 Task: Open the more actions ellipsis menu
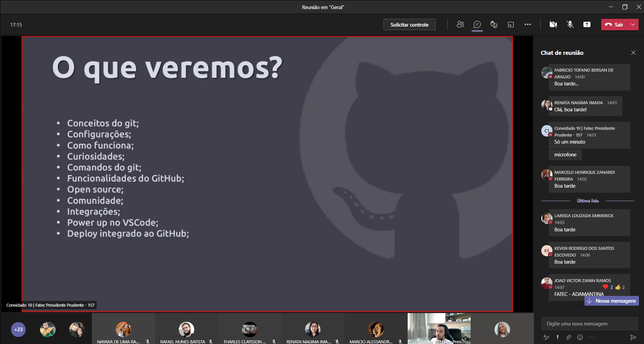tap(528, 25)
